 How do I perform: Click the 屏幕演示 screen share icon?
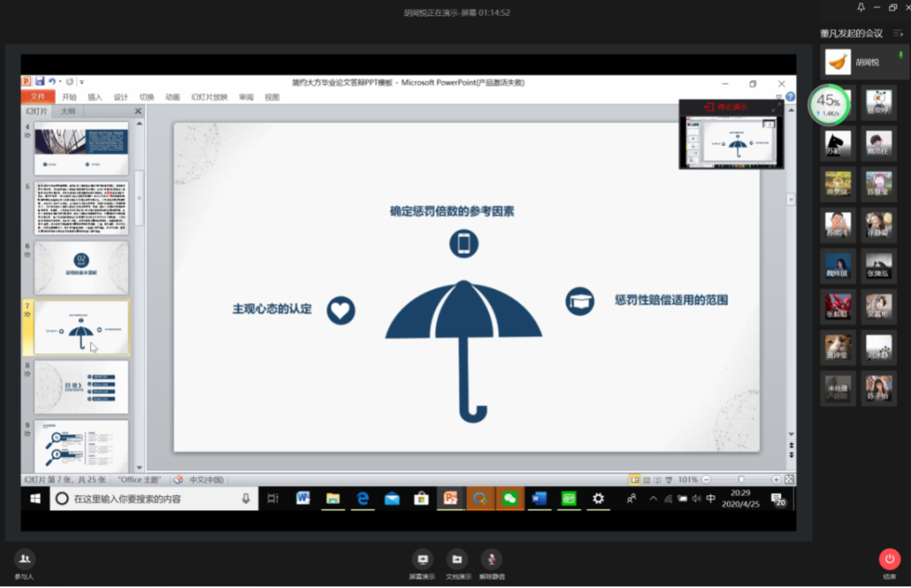(x=422, y=559)
